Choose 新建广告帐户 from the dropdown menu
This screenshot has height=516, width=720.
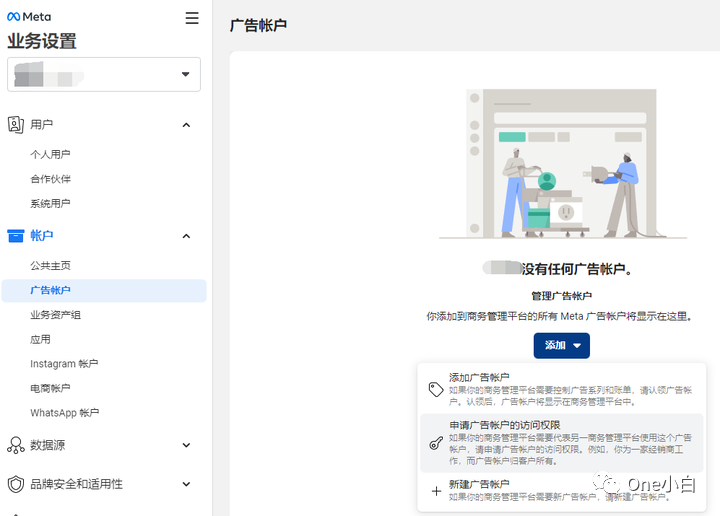[562, 491]
